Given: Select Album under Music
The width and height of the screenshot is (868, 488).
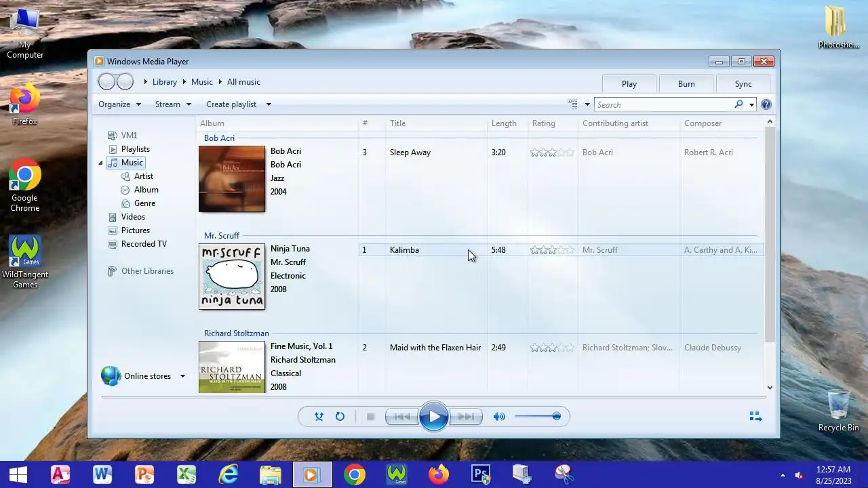Looking at the screenshot, I should coord(146,190).
